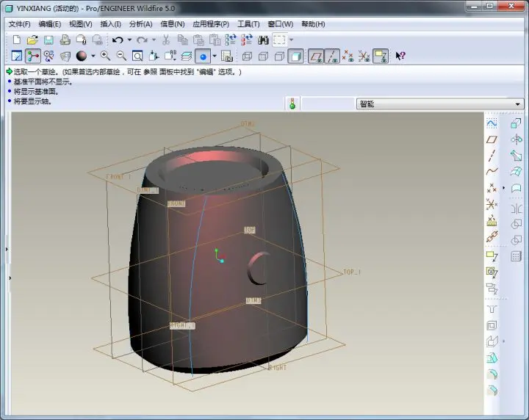
Task: Select the Sketch tool in right toolbar
Action: click(492, 123)
